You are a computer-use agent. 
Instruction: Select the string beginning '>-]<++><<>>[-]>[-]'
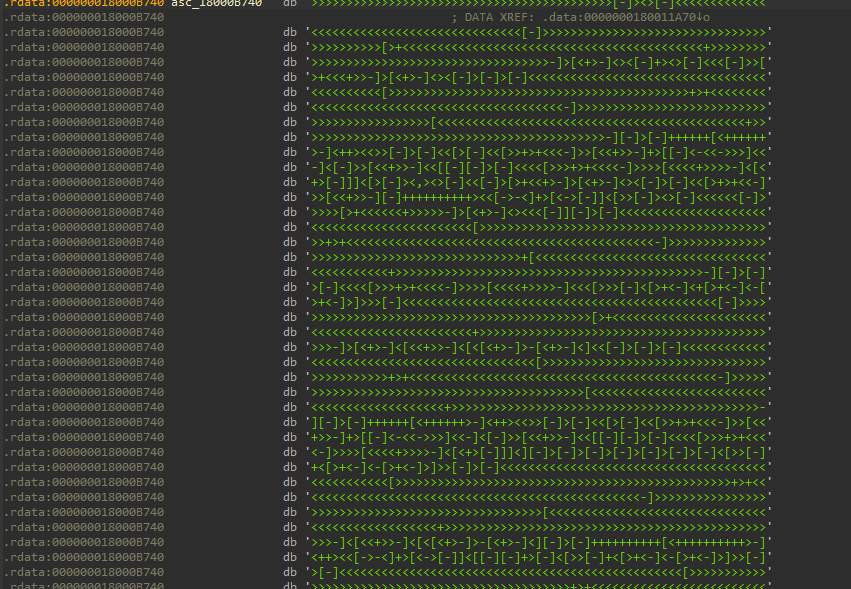pos(538,153)
